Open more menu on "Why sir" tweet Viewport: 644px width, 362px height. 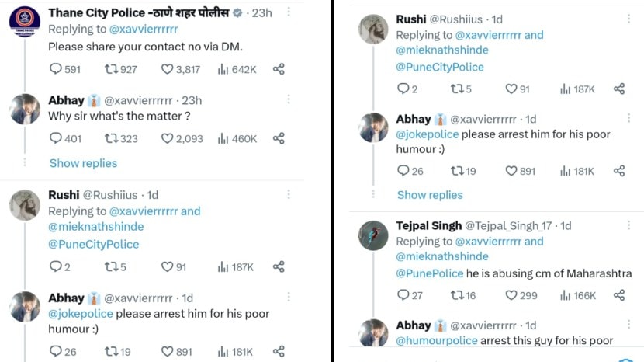(x=289, y=99)
